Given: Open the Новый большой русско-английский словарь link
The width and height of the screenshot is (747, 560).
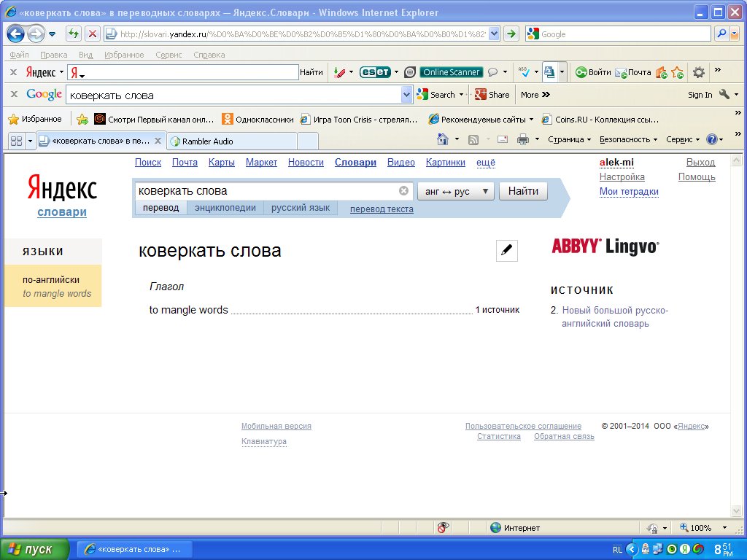Looking at the screenshot, I should [x=615, y=316].
